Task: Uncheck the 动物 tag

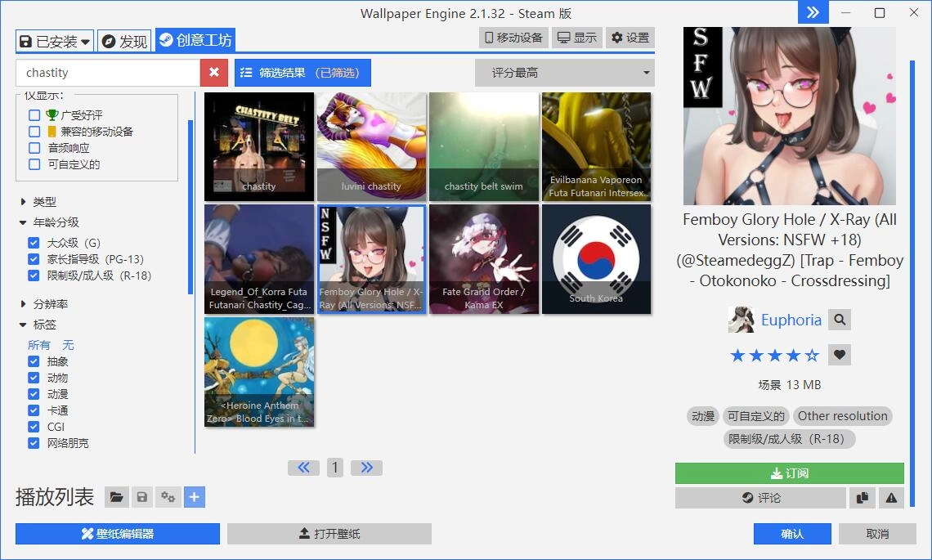Action: click(34, 378)
